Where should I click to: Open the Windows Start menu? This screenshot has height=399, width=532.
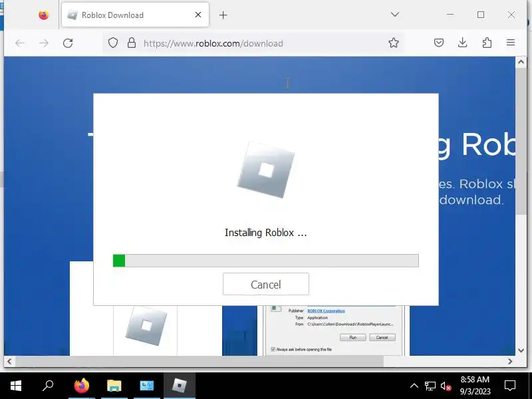[15, 386]
